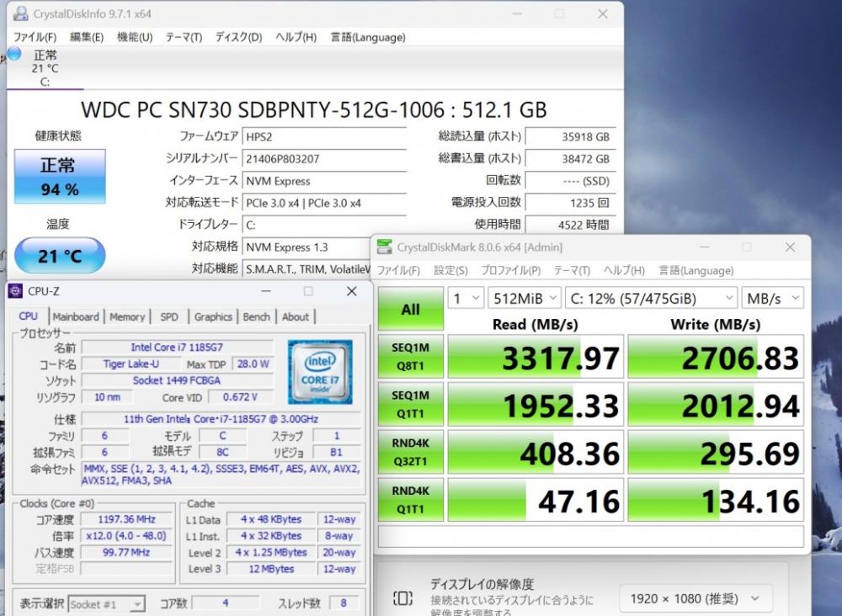Click the SEQ1M Q8T1 write result 2706.83
This screenshot has height=616, width=842.
(x=716, y=356)
